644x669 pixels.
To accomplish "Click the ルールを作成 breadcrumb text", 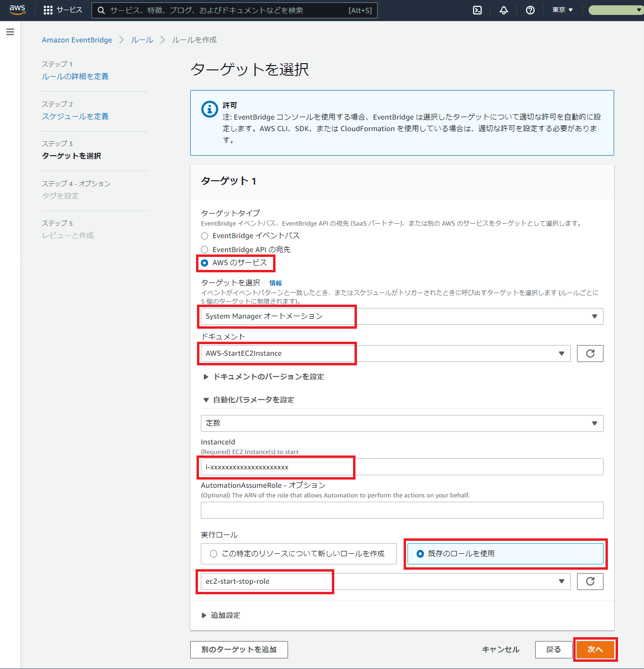I will (195, 40).
